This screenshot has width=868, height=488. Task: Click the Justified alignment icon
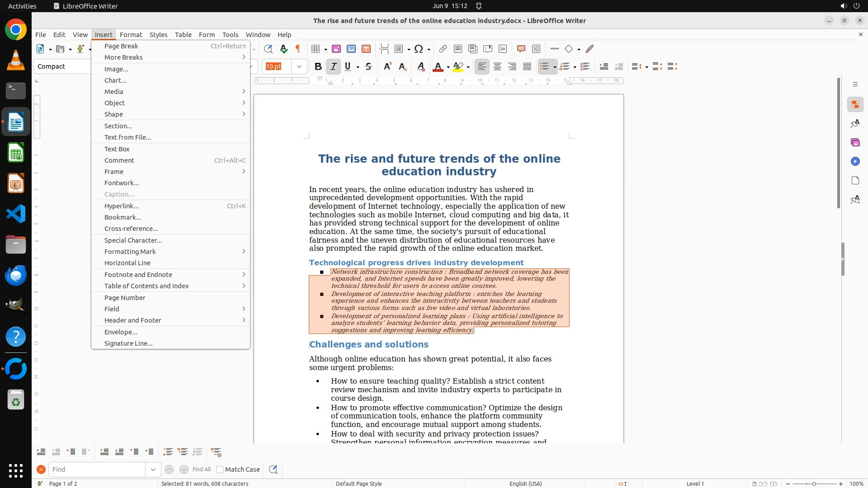527,66
